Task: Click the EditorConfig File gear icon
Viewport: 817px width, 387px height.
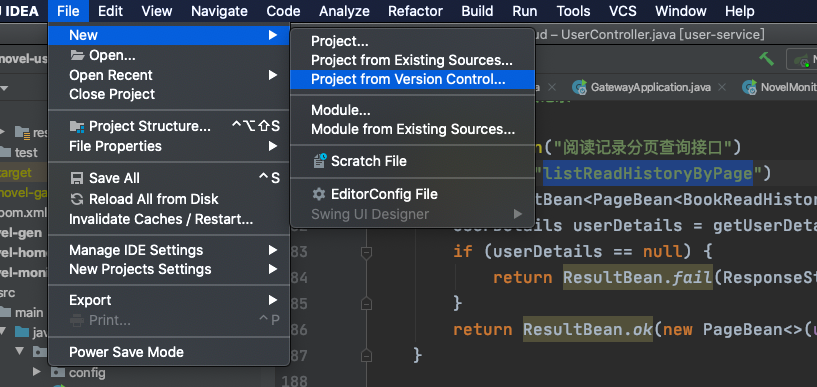Action: click(x=318, y=194)
